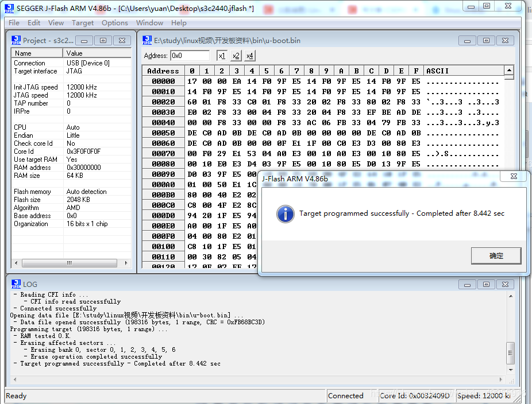
Task: Close the u-boot.bin data window
Action: tap(505, 41)
